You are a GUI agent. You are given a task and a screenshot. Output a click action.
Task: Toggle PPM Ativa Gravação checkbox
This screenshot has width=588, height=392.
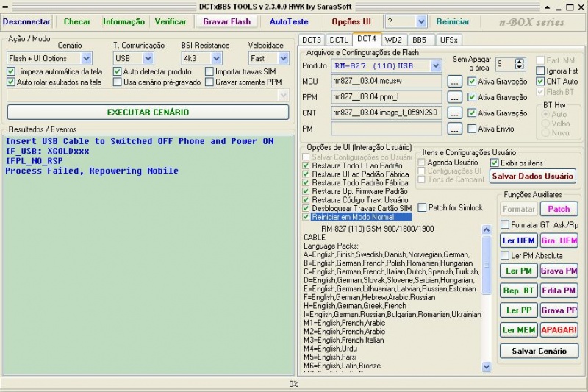click(472, 97)
